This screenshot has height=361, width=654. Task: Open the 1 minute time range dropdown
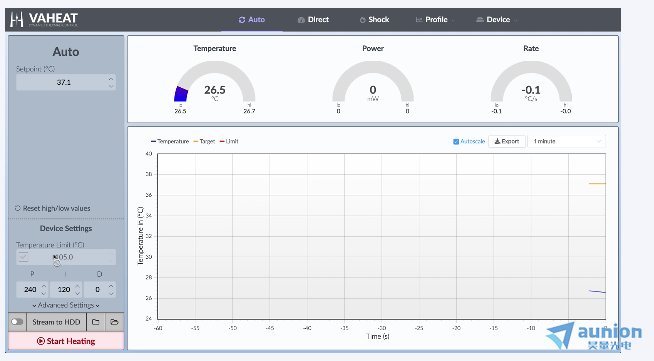(x=566, y=141)
